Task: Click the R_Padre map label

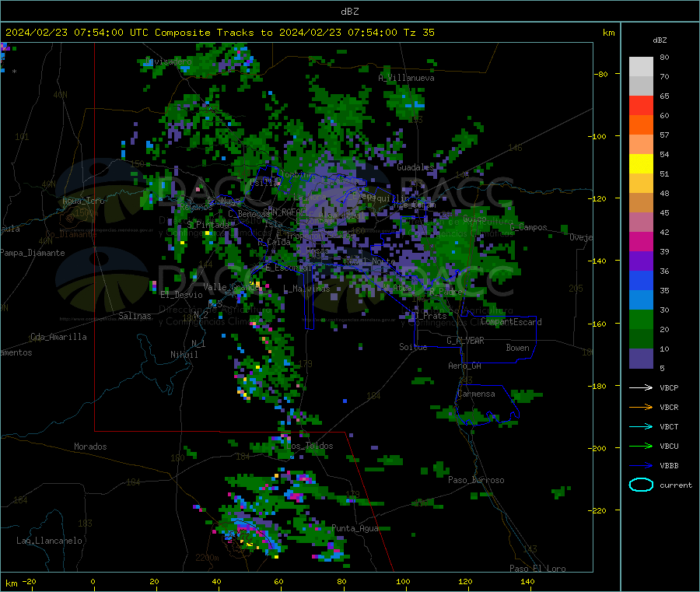Action: coord(446,292)
